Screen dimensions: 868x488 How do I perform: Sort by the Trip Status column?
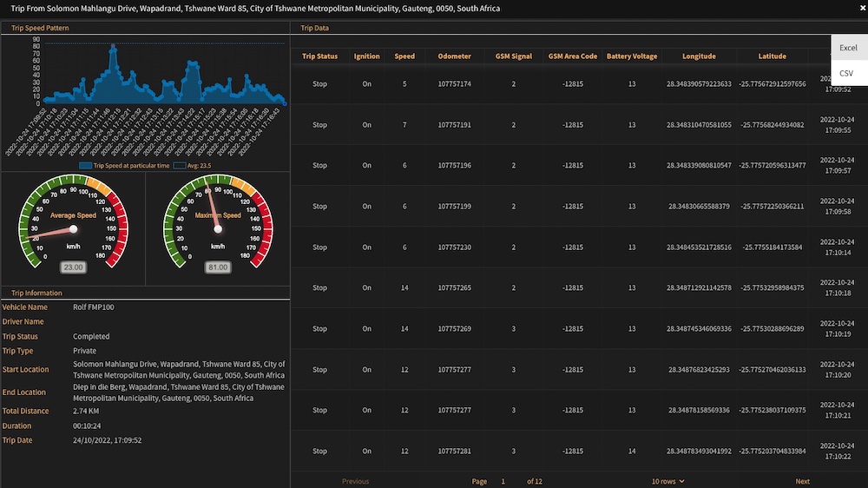pos(319,56)
